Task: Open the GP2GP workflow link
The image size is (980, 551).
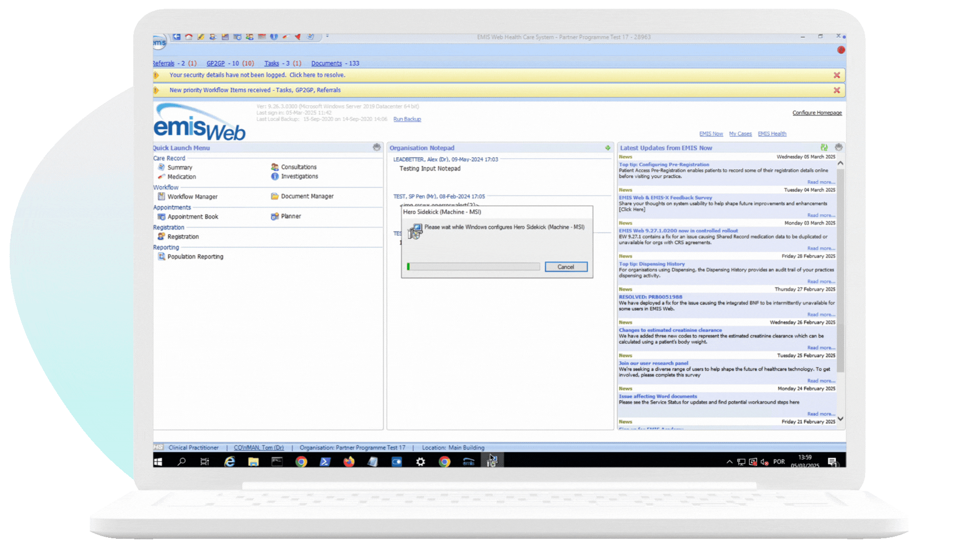Action: [215, 63]
